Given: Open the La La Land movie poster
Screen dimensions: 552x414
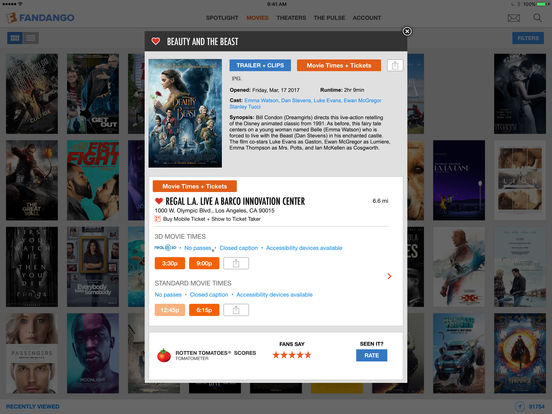Looking at the screenshot, I should click(459, 180).
